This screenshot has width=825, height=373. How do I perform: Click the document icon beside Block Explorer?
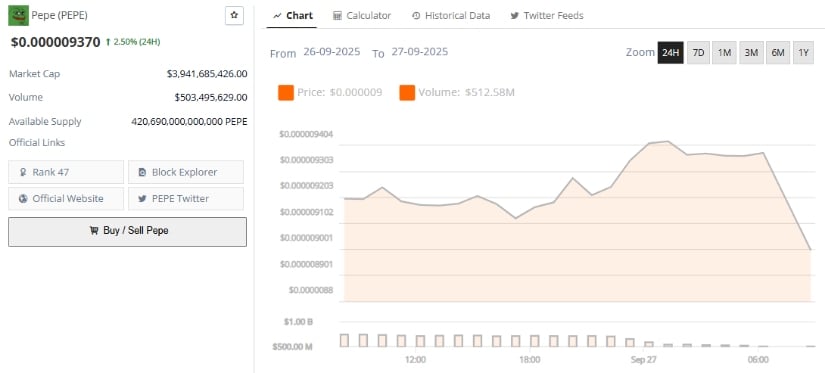tap(142, 172)
